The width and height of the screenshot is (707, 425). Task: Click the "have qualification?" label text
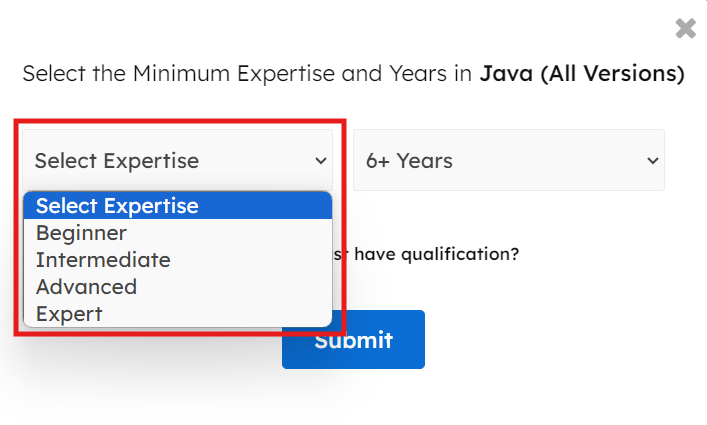pyautogui.click(x=437, y=254)
